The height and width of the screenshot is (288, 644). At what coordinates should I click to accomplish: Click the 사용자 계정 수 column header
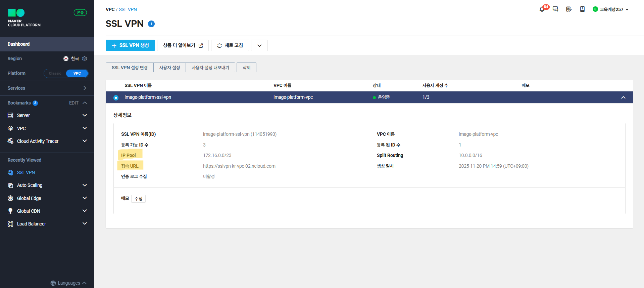click(435, 85)
